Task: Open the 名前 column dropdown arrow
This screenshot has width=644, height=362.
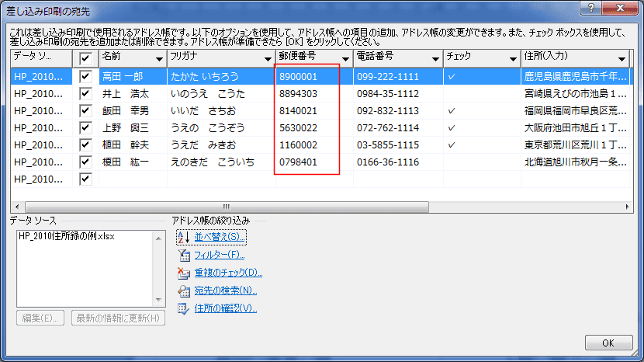Action: [x=159, y=59]
